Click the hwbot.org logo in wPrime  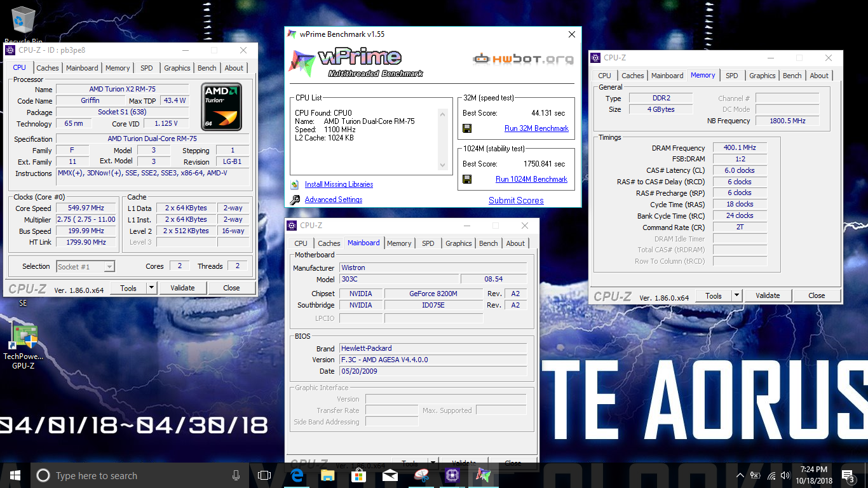pyautogui.click(x=523, y=59)
